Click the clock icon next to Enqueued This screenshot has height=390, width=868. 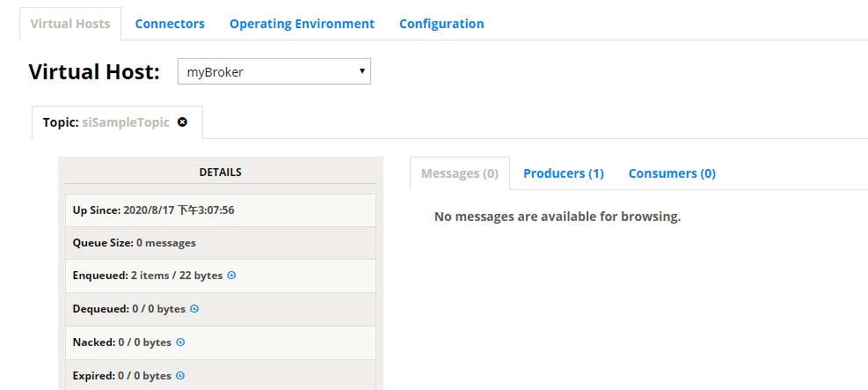[232, 276]
